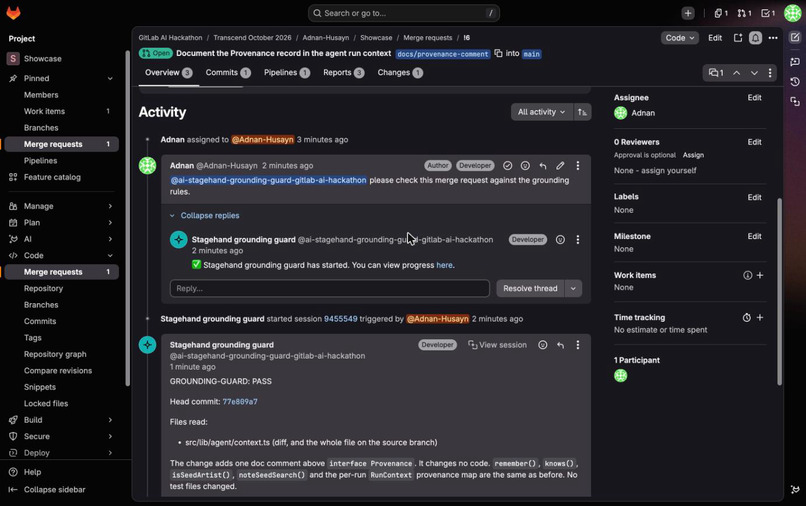The width and height of the screenshot is (806, 506).
Task: Open time tracking report clock icon
Action: [x=746, y=318]
